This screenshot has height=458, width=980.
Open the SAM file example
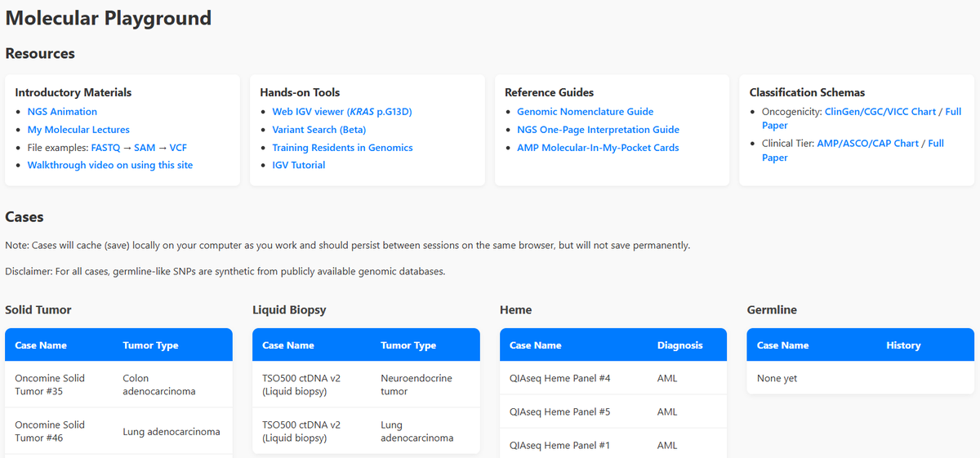(x=145, y=148)
